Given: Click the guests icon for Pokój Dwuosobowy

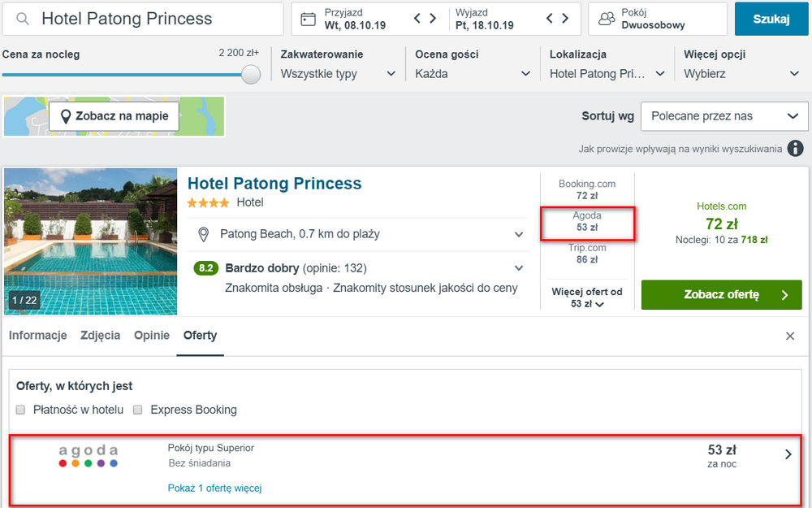Looking at the screenshot, I should tap(607, 20).
